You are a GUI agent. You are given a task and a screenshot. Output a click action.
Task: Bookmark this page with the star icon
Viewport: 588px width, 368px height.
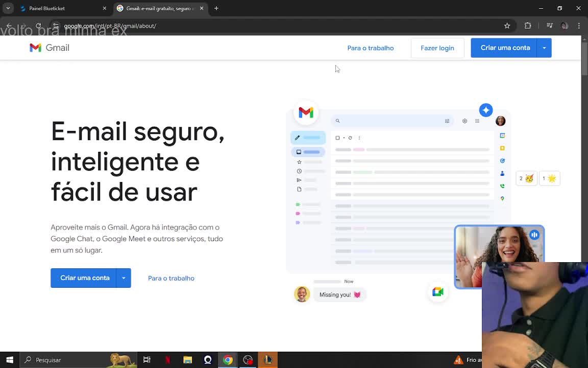tap(507, 26)
